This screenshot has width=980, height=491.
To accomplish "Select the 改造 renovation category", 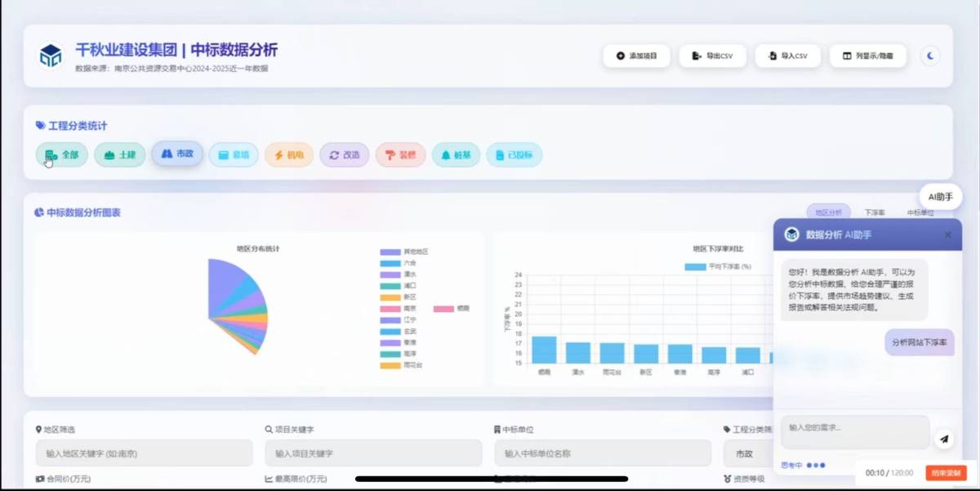I will click(x=344, y=154).
